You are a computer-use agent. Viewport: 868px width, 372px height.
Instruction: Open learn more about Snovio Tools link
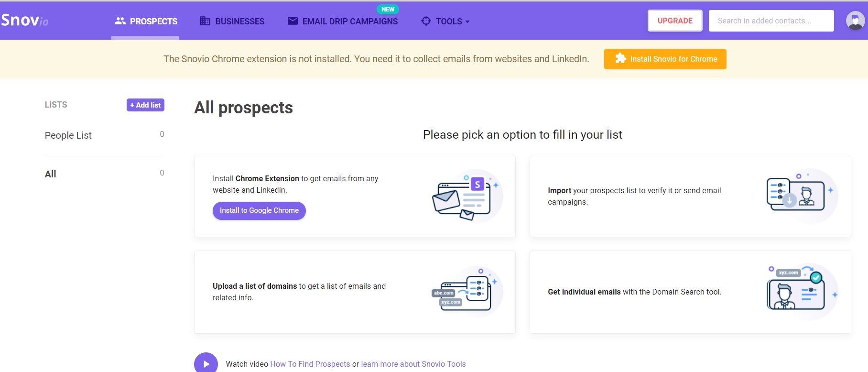coord(413,364)
